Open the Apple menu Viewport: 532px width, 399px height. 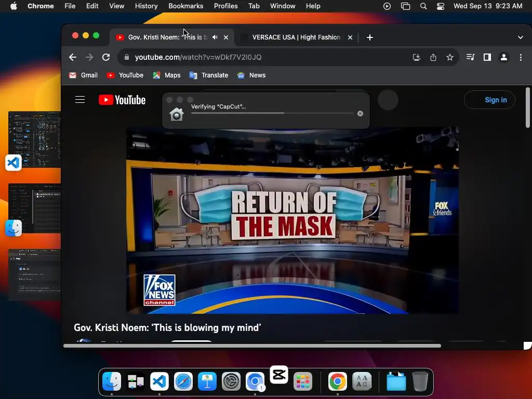click(x=14, y=6)
